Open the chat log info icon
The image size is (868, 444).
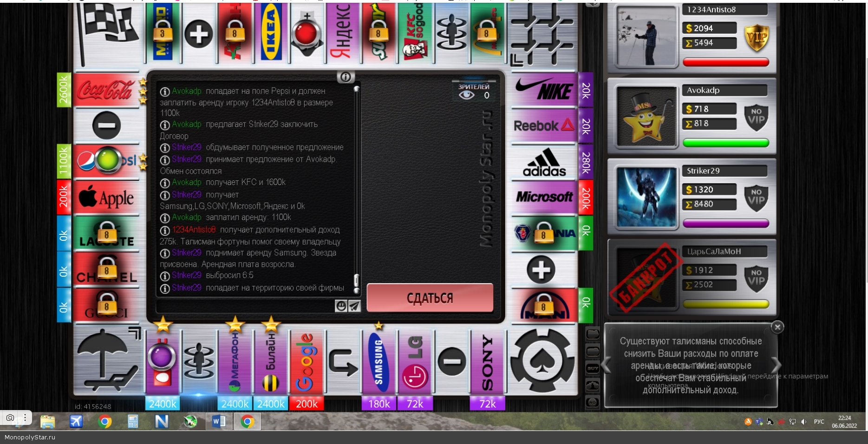[x=346, y=77]
